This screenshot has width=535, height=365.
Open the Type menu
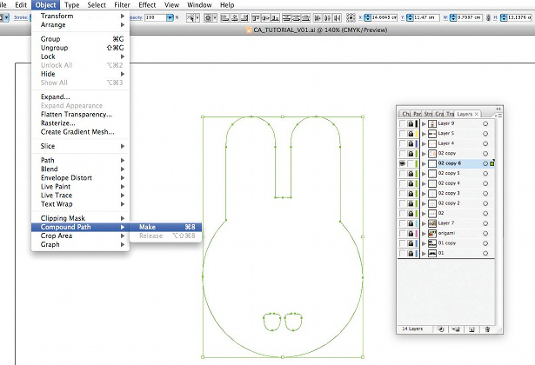(x=72, y=5)
